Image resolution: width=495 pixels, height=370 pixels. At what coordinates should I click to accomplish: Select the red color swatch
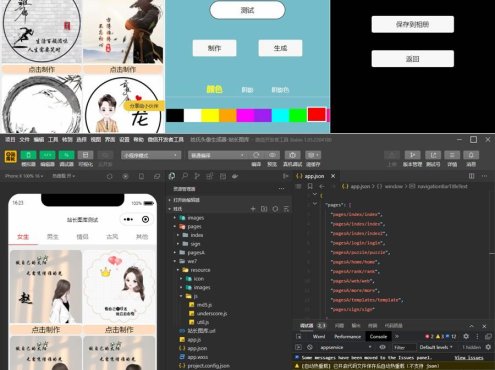[x=316, y=114]
